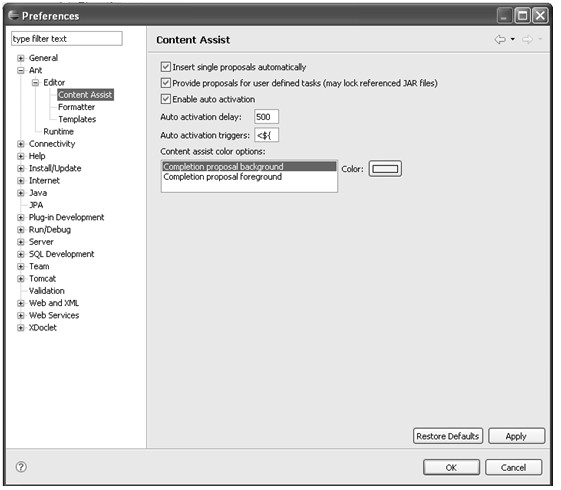Click the help question mark icon
Screen dimensions: 561x490
click(21, 467)
